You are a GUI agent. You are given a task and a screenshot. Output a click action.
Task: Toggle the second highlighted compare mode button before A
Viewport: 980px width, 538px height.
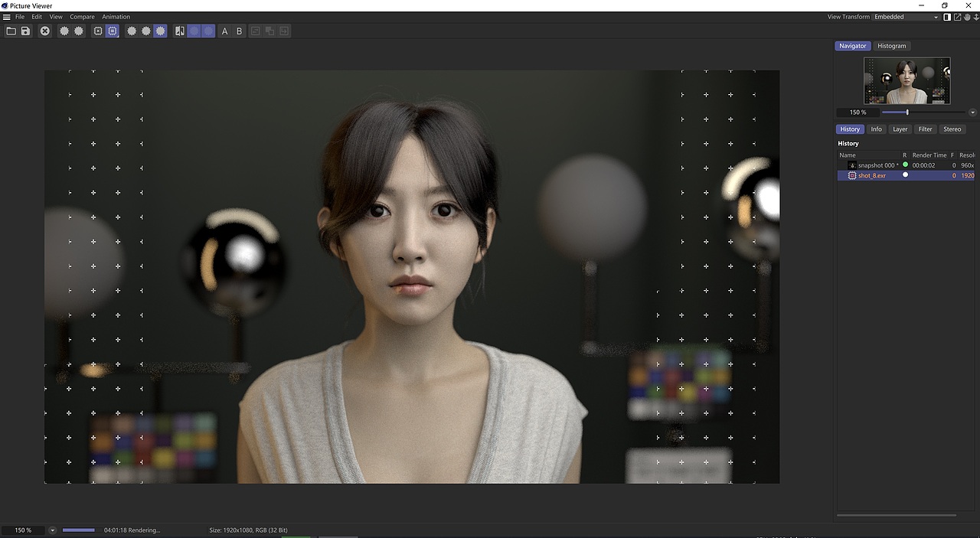pyautogui.click(x=208, y=31)
